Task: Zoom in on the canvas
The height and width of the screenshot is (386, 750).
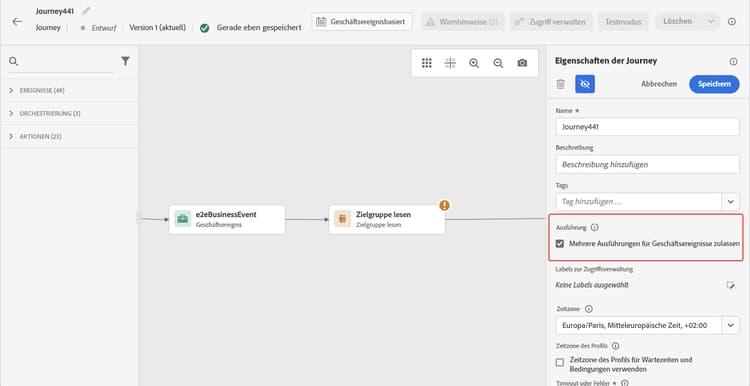Action: 474,63
